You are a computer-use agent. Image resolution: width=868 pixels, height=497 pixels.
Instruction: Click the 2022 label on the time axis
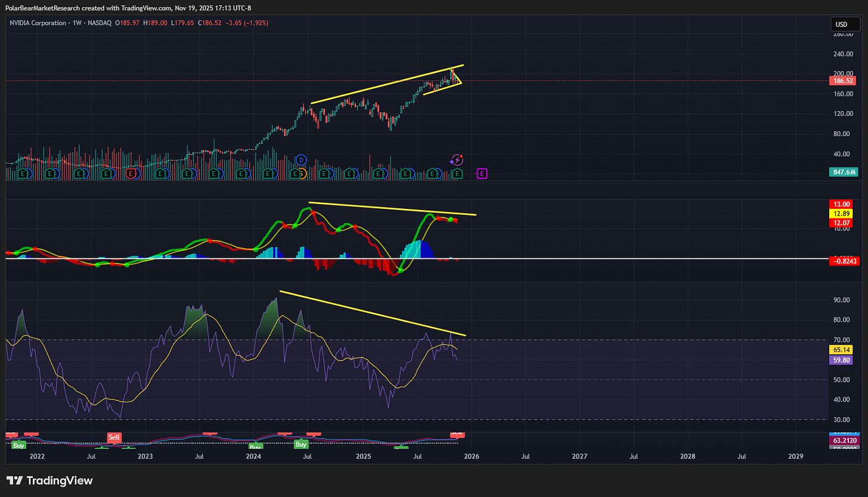tap(37, 456)
